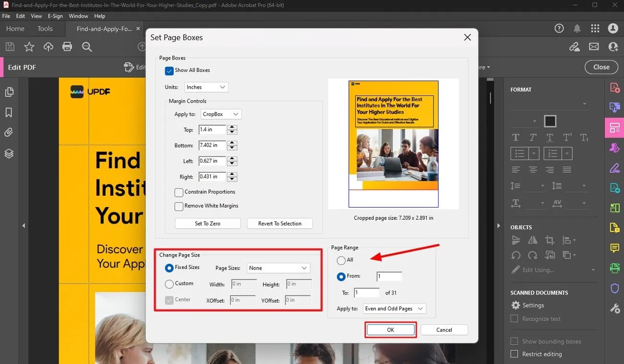Open the Comment tool

coord(615,248)
